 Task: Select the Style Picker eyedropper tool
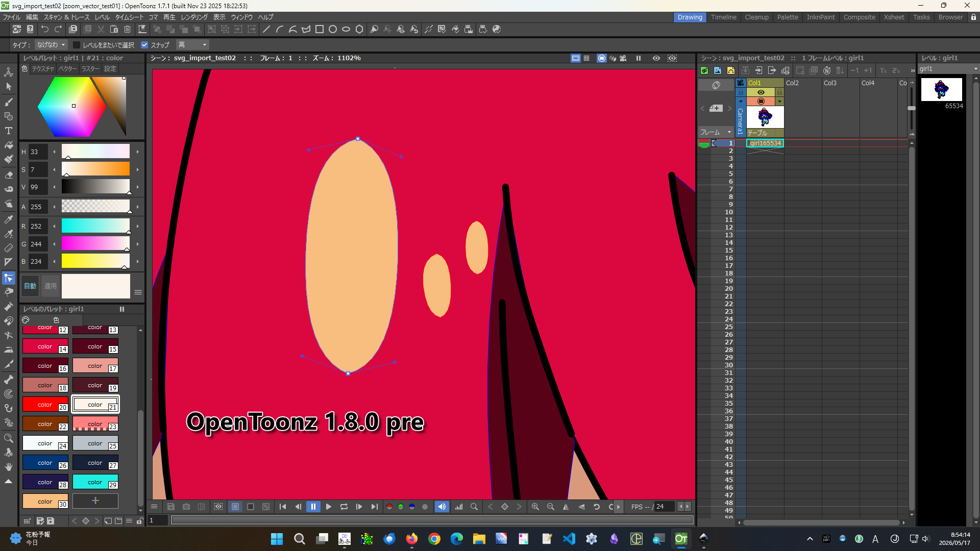coord(9,219)
